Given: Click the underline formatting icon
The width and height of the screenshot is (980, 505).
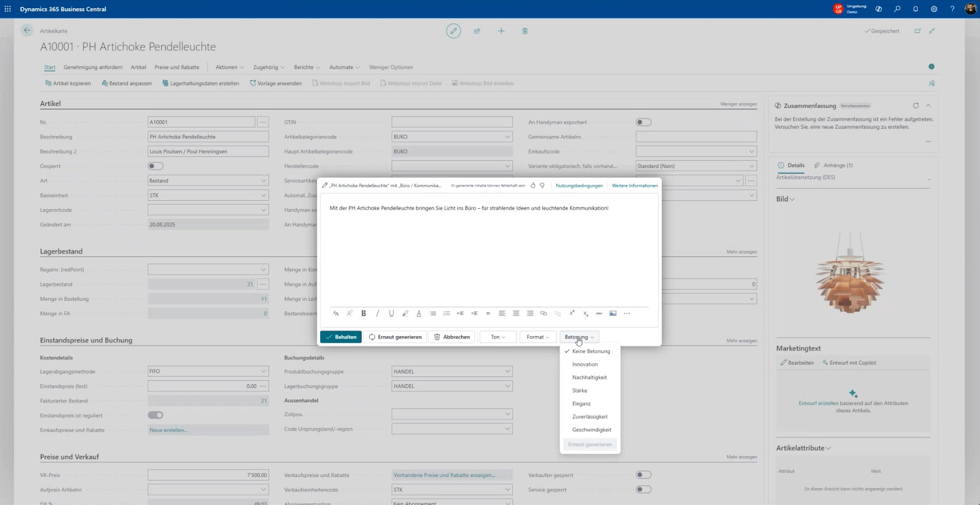Looking at the screenshot, I should pyautogui.click(x=391, y=314).
